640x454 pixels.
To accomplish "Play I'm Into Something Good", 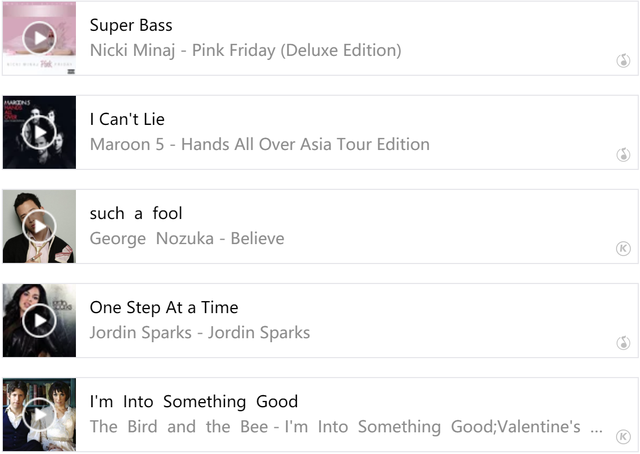I will pyautogui.click(x=39, y=414).
